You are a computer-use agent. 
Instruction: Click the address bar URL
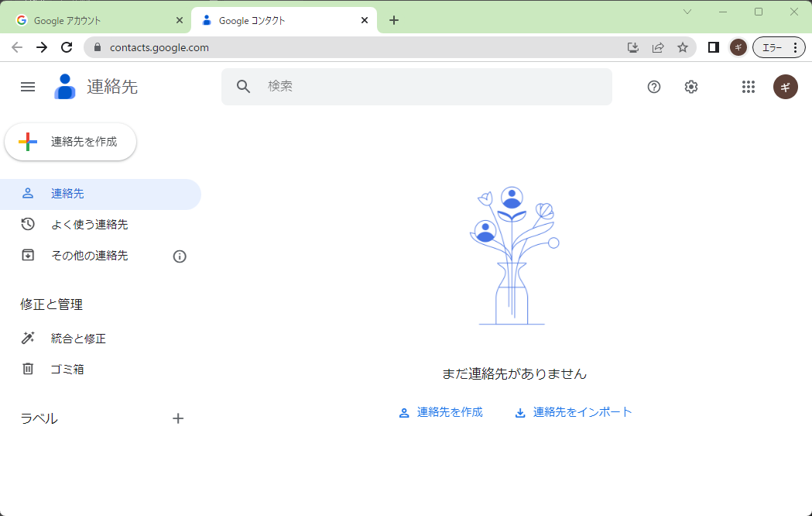point(159,48)
